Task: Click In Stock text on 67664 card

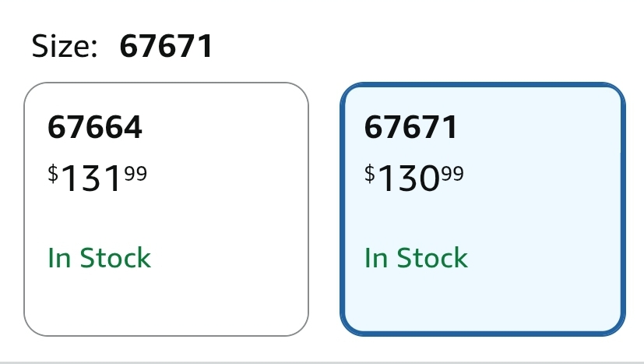Action: pyautogui.click(x=100, y=258)
